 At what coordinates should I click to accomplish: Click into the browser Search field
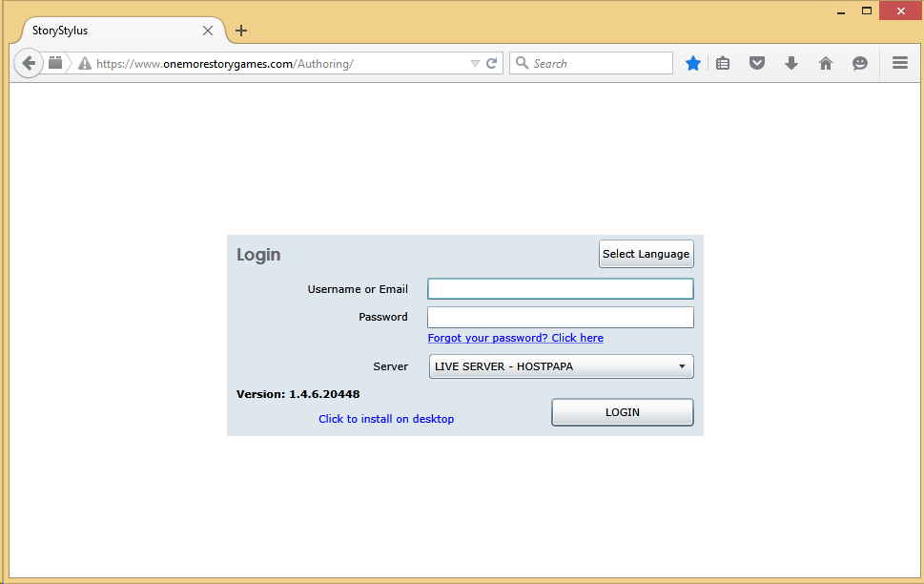pos(591,63)
